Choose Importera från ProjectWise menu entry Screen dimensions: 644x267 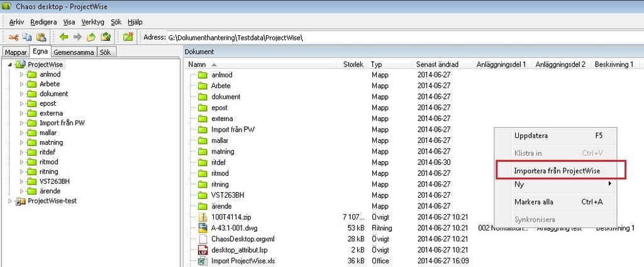pos(557,170)
